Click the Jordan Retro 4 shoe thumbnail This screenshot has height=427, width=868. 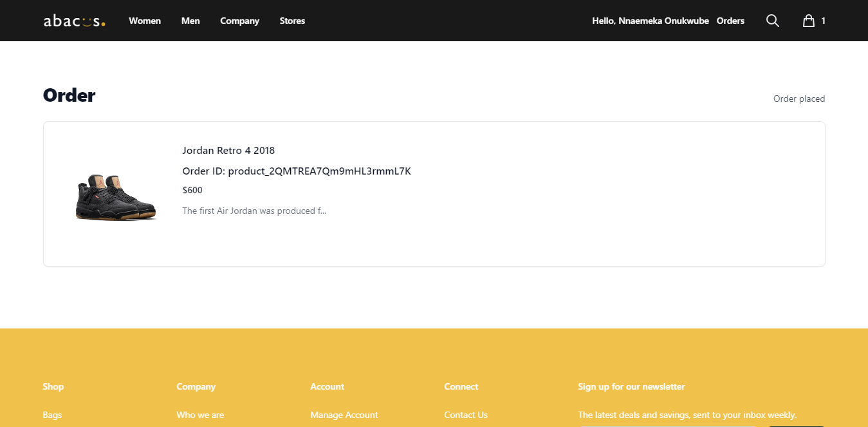[116, 196]
